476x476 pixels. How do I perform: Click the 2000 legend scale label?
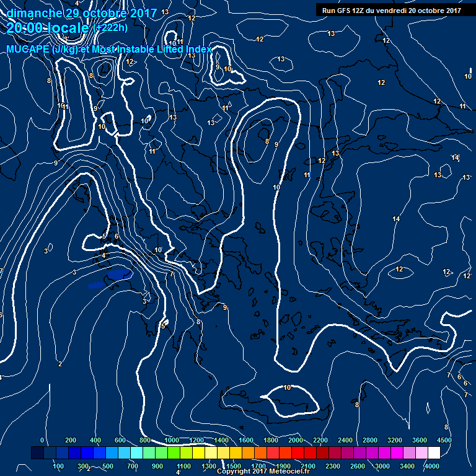pyautogui.click(x=296, y=440)
